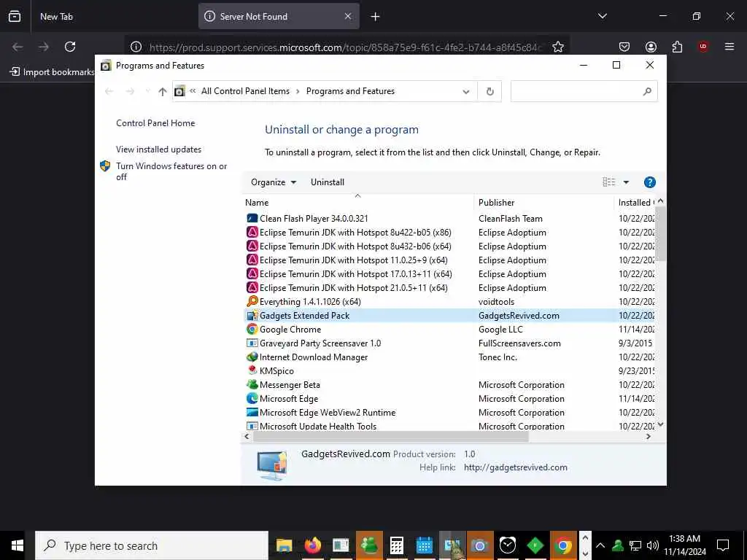Expand the address bar history dropdown

[x=466, y=91]
